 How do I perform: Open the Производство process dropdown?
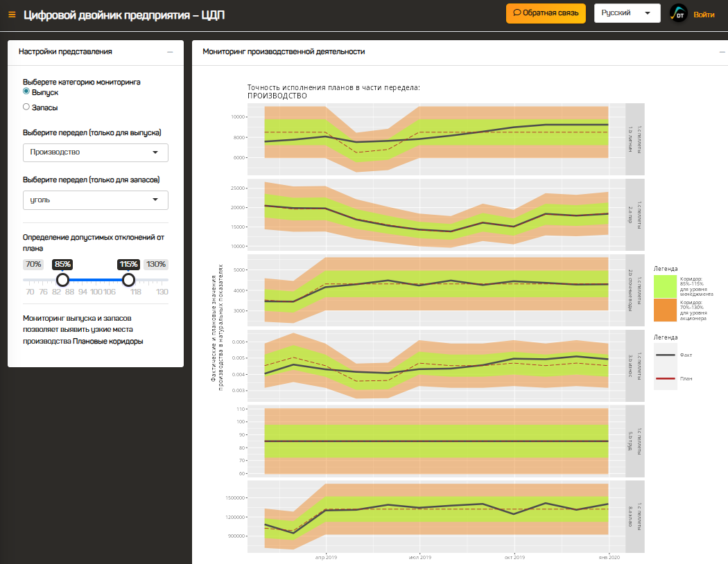(x=95, y=152)
